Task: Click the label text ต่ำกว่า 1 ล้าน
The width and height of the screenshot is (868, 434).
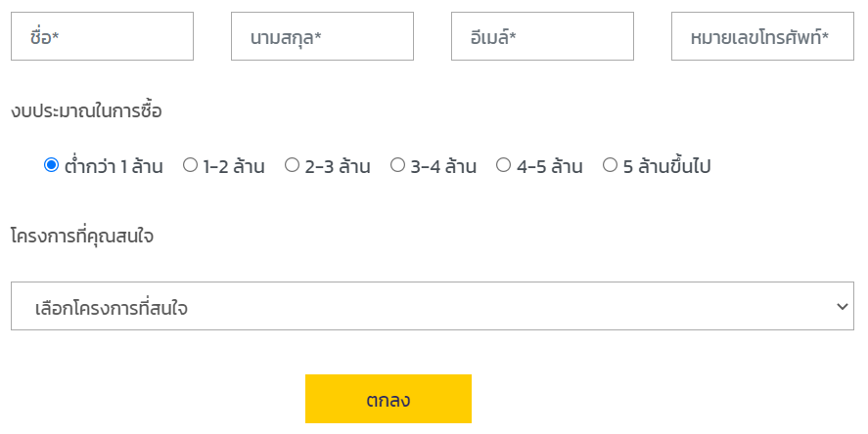Action: click(x=114, y=166)
